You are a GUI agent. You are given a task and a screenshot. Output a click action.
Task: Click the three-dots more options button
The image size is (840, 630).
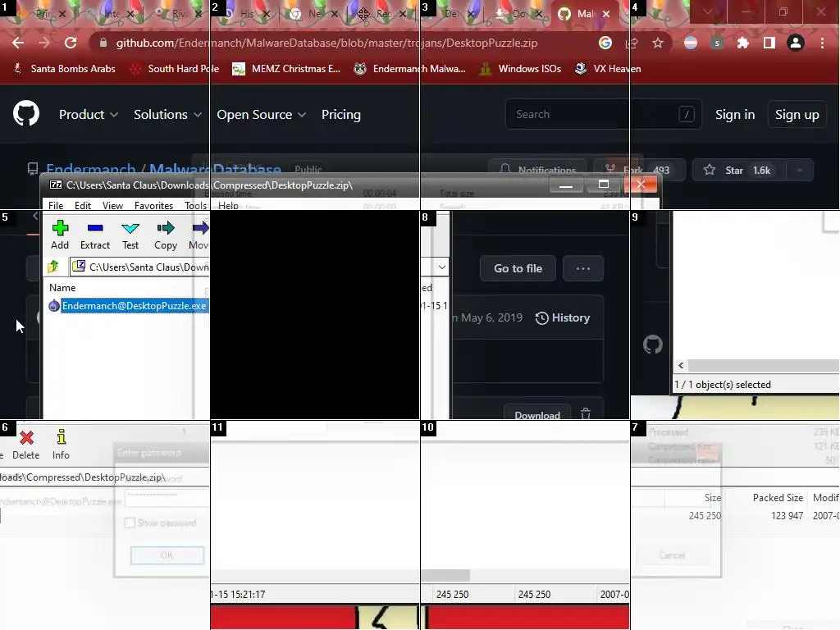pyautogui.click(x=583, y=268)
